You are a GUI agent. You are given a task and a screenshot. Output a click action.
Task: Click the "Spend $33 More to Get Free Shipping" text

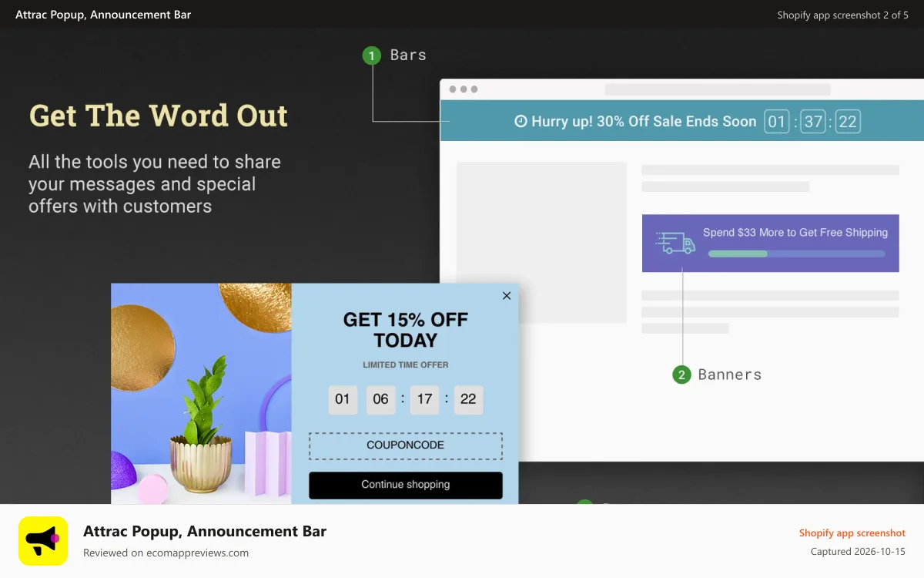click(795, 232)
